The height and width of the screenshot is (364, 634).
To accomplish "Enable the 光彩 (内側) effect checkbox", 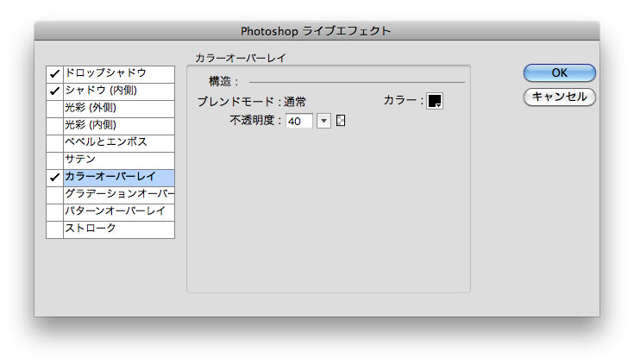I will tap(54, 126).
